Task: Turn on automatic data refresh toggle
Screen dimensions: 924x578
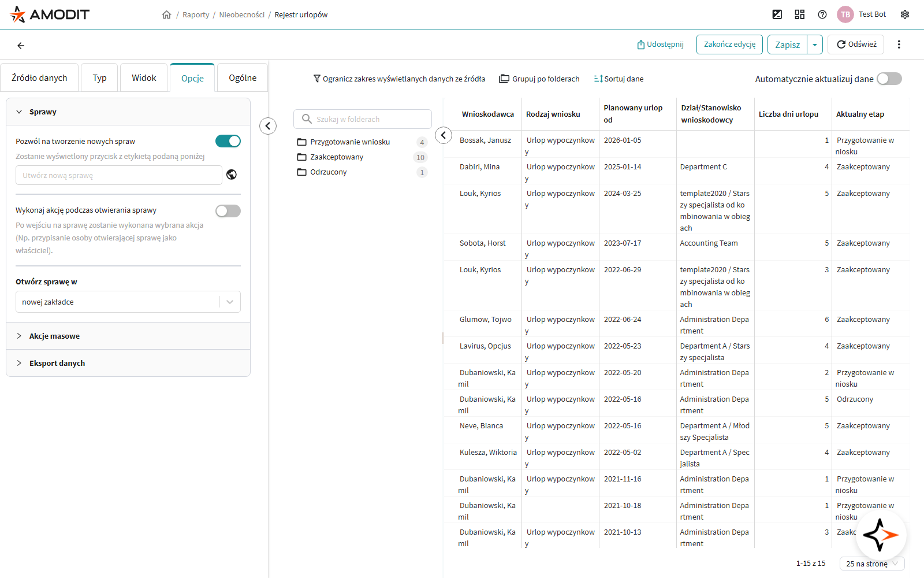Action: (x=889, y=79)
